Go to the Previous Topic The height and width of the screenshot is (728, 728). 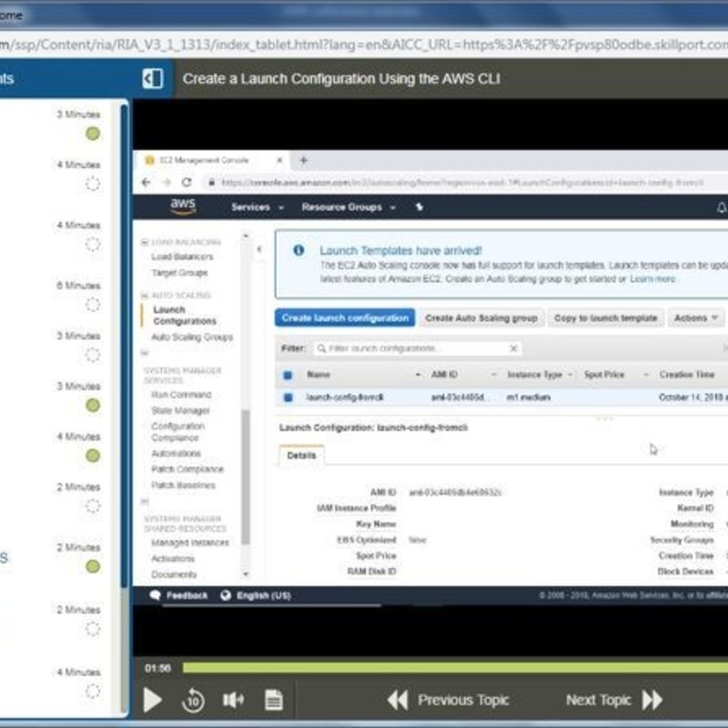[449, 700]
